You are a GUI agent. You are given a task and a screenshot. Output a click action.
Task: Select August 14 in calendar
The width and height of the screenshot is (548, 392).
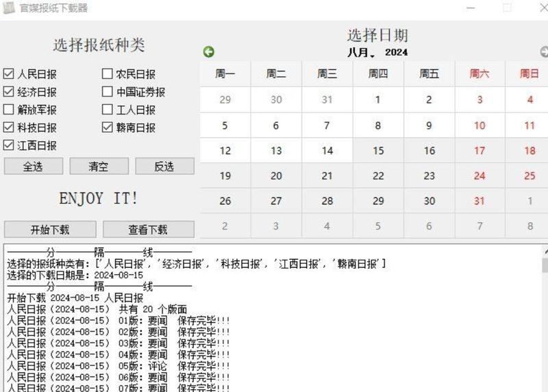(x=327, y=151)
